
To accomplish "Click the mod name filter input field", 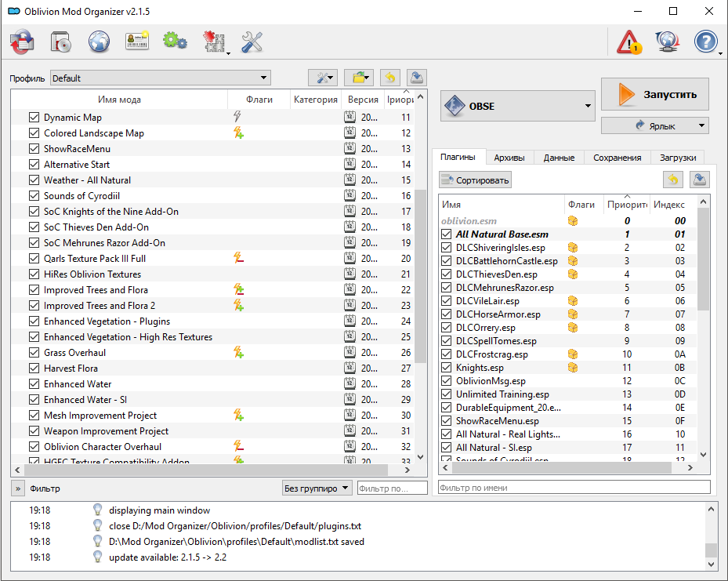I will coord(393,488).
